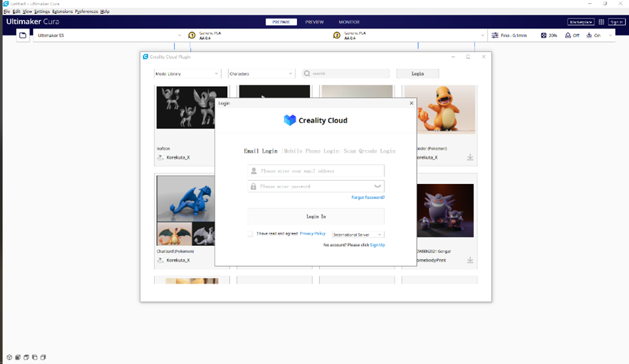Select the front view cube icon
The image size is (629, 364).
(18, 357)
